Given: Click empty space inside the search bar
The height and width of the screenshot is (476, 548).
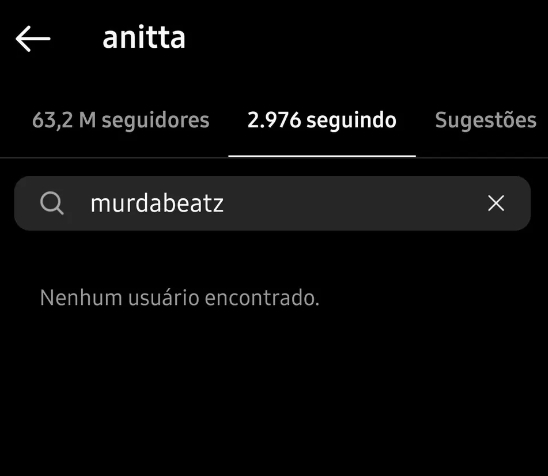Looking at the screenshot, I should [349, 203].
